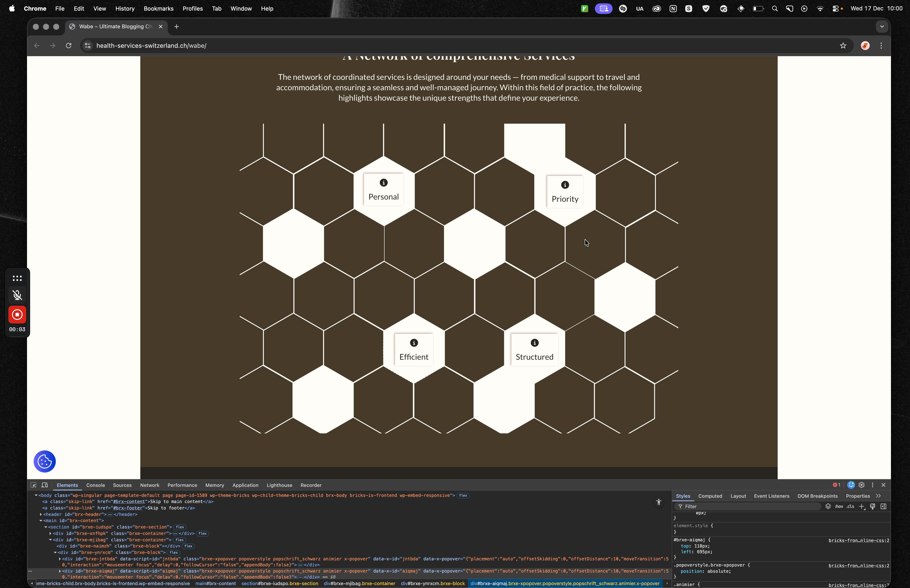The height and width of the screenshot is (588, 910).
Task: Open Notion menu bar icon
Action: pos(673,8)
